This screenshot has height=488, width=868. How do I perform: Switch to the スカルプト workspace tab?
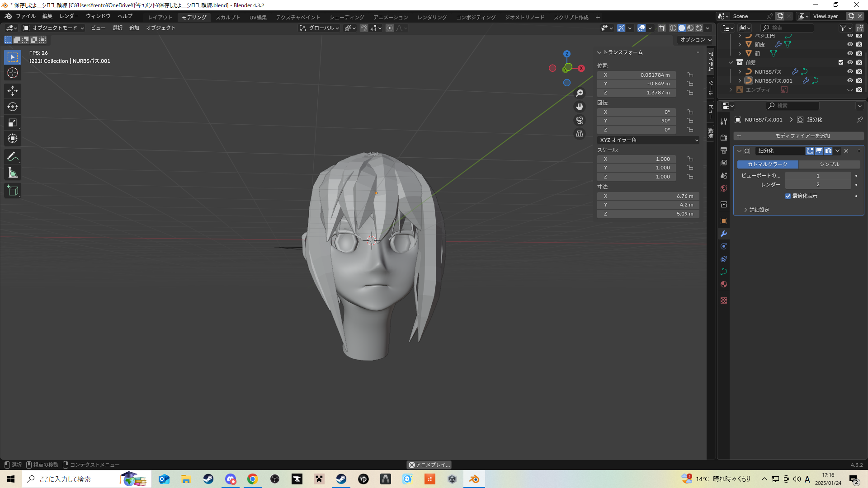pos(228,17)
